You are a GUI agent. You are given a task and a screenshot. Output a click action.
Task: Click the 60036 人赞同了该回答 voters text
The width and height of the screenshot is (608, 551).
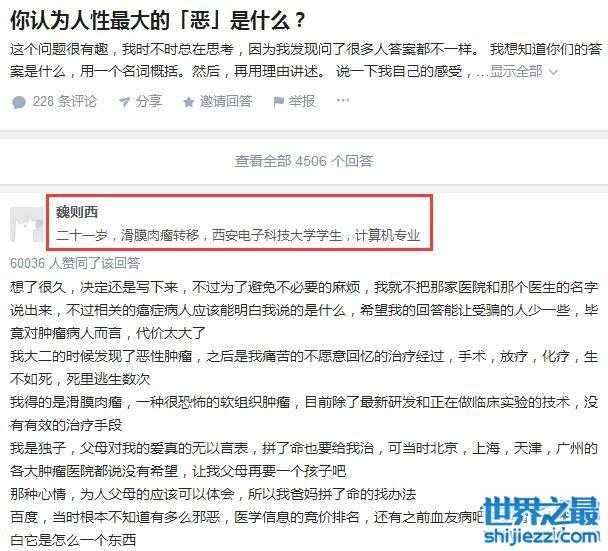75,263
